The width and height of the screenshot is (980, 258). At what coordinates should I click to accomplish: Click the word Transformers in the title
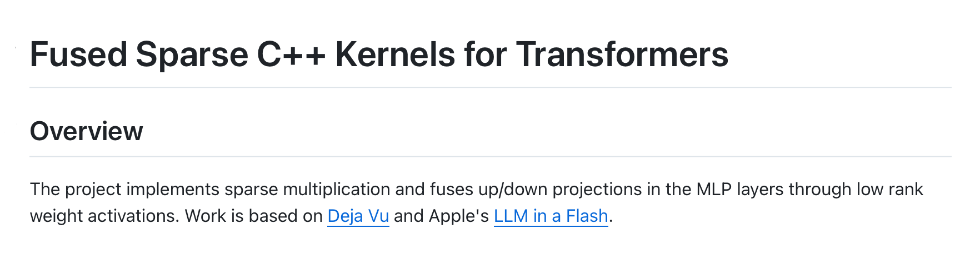coord(622,54)
